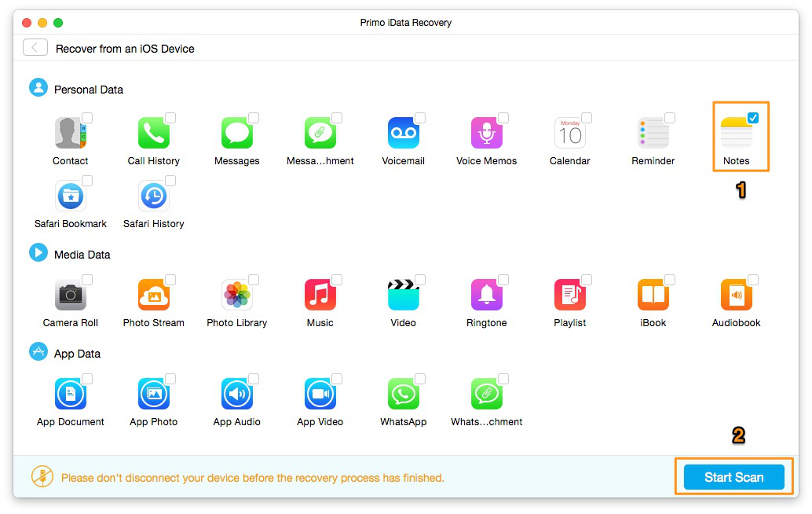
Task: Pick the Photo Library flower icon
Action: tap(237, 295)
